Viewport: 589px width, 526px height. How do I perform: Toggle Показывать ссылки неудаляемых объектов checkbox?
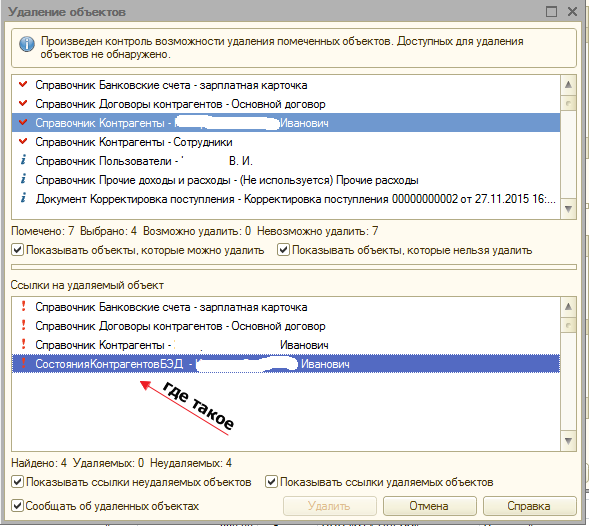(17, 482)
